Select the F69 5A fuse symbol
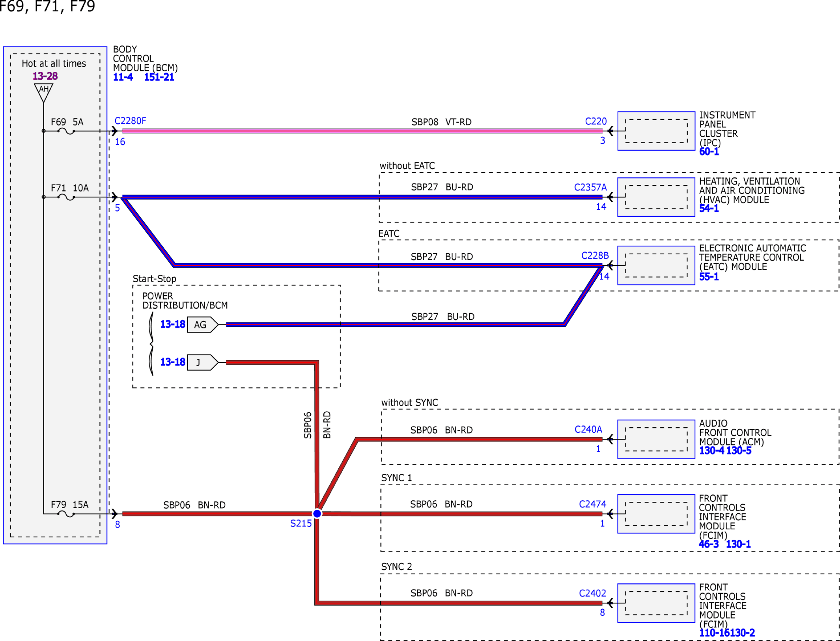This screenshot has width=840, height=641. click(66, 131)
